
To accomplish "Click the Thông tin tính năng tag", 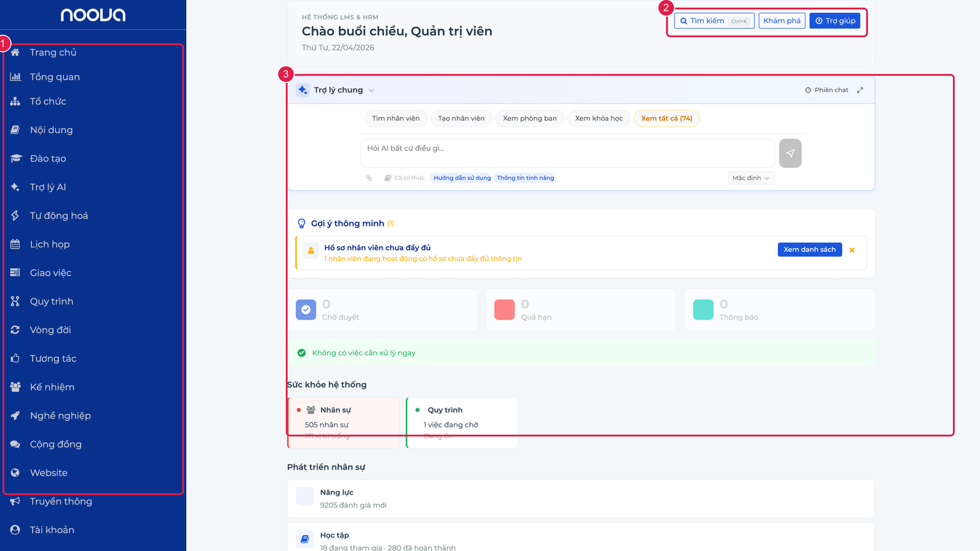I will pyautogui.click(x=526, y=178).
